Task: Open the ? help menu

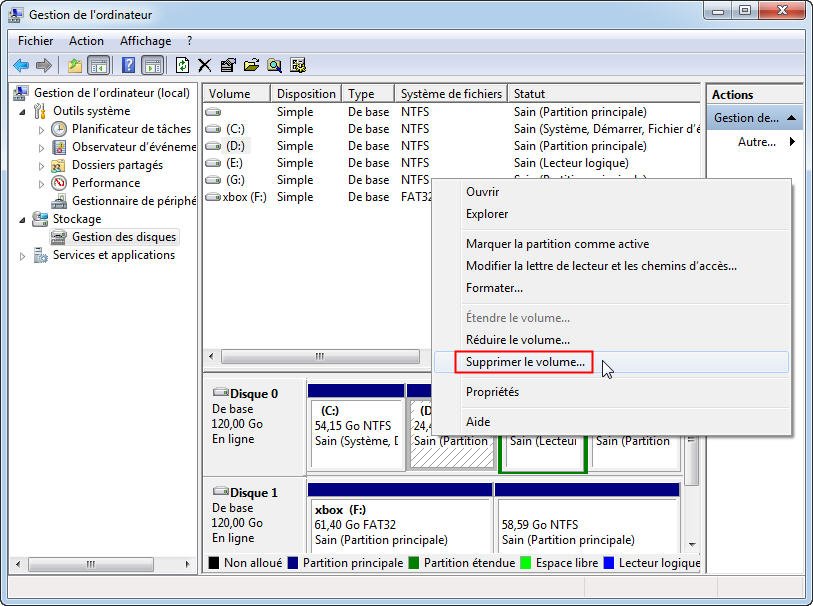Action: tap(189, 41)
